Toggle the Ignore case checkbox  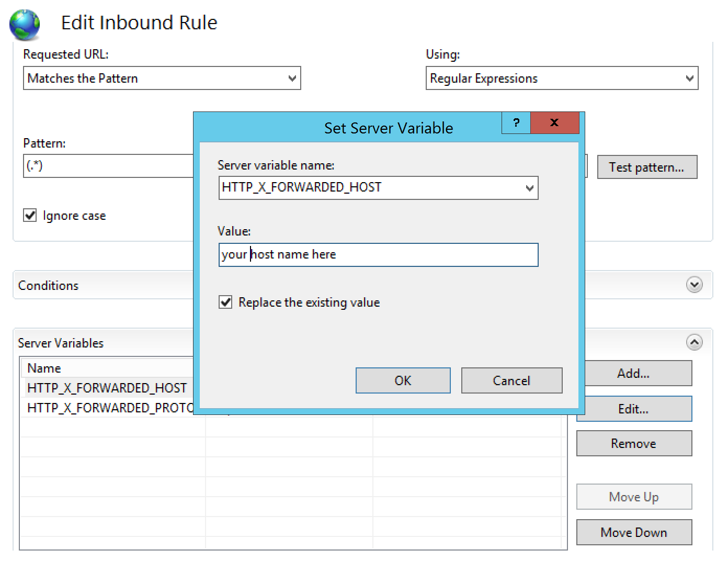30,215
